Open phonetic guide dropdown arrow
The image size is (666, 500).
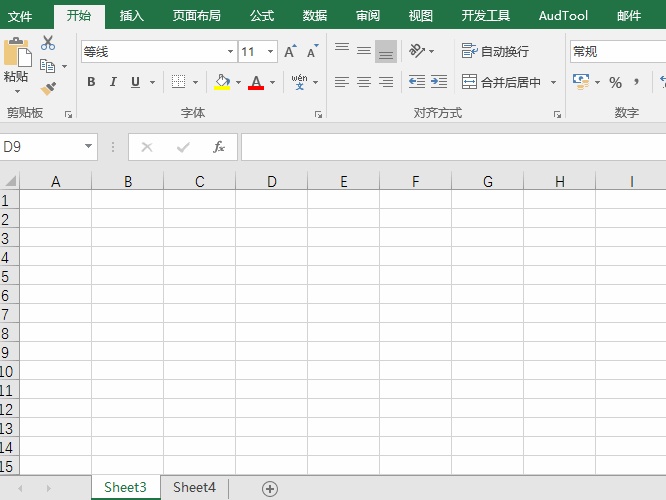pos(316,82)
